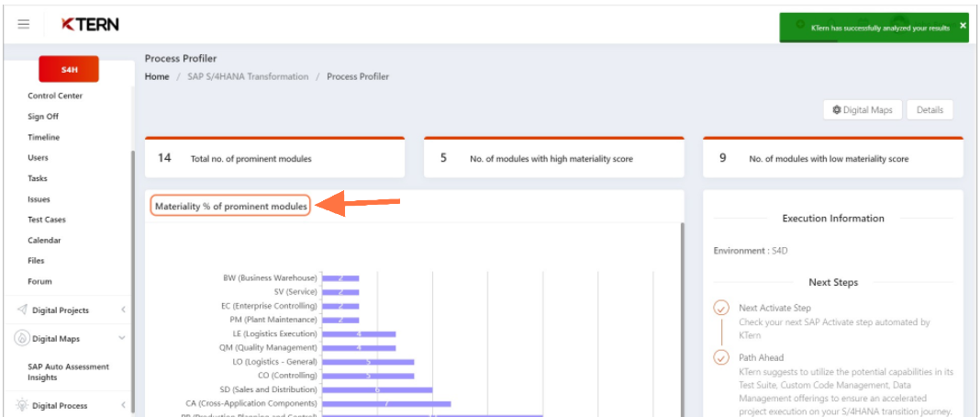
Task: Expand Digital Process chevron
Action: [x=123, y=405]
